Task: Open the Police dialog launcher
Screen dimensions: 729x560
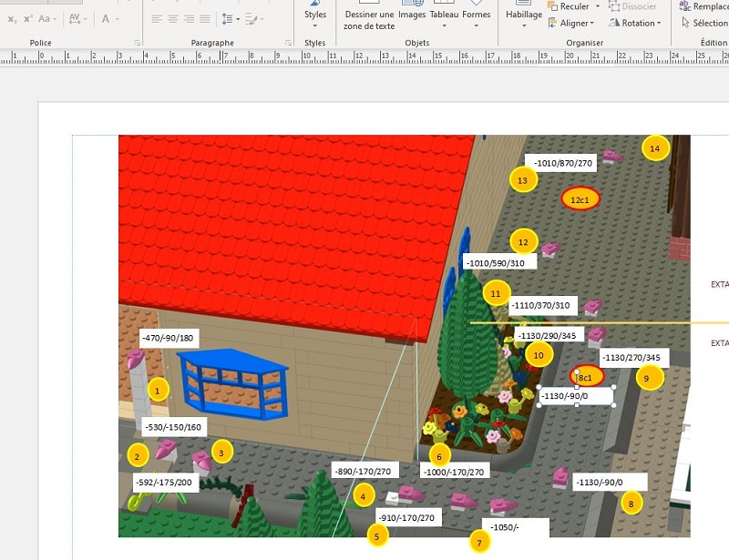Action: tap(138, 43)
